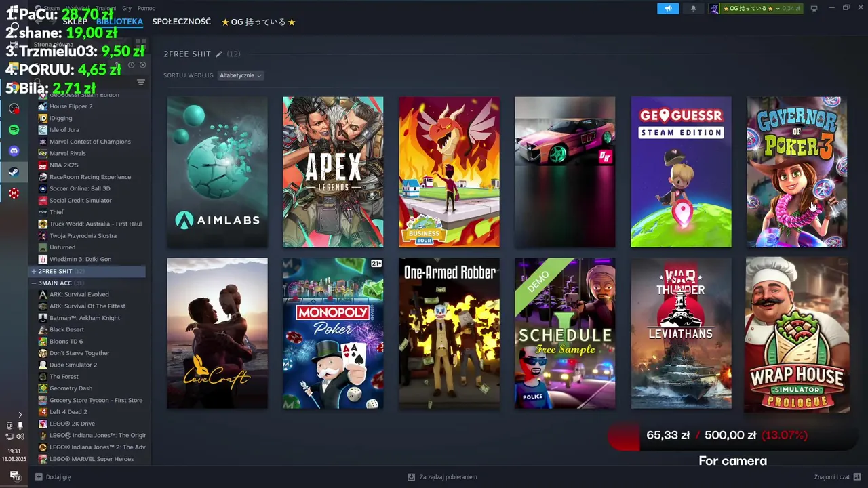Open the Business Tour game cover
The width and height of the screenshot is (868, 488).
(x=449, y=172)
